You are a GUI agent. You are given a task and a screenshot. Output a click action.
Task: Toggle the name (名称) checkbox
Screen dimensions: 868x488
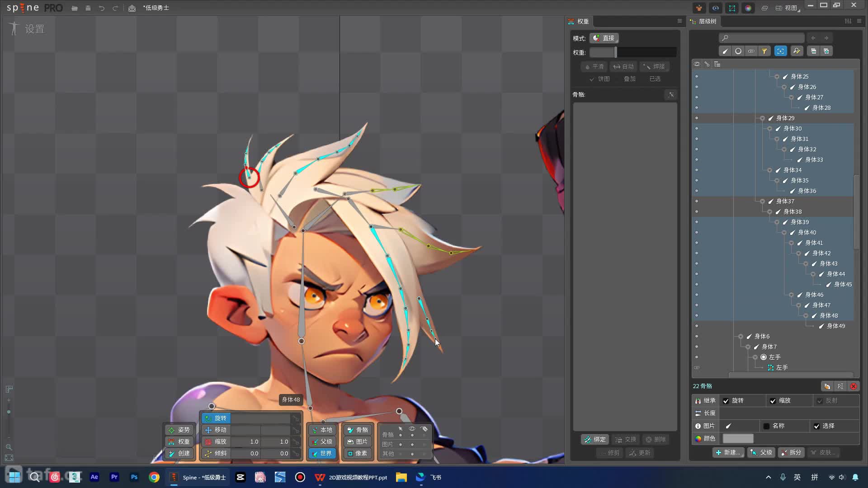coord(766,426)
